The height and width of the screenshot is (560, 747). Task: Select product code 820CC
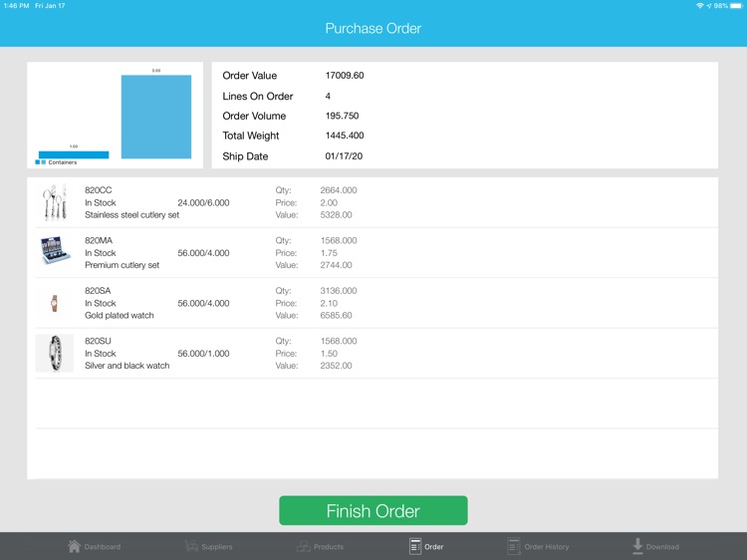click(99, 190)
